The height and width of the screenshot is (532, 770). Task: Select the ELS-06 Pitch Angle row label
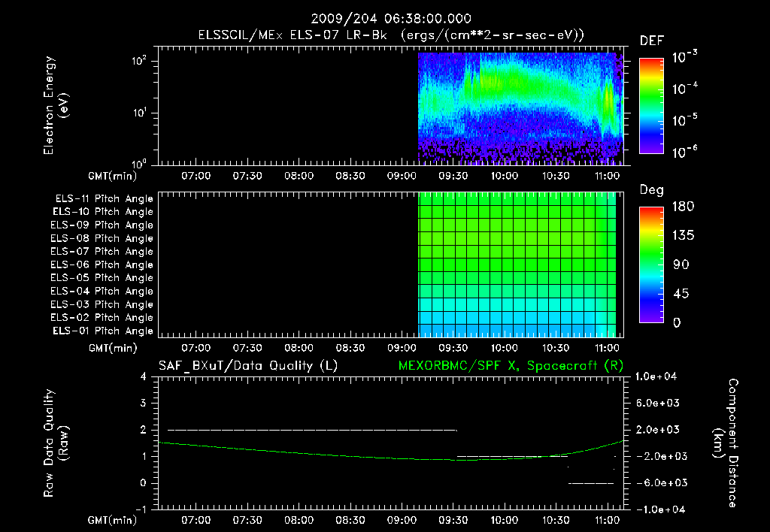coord(102,265)
